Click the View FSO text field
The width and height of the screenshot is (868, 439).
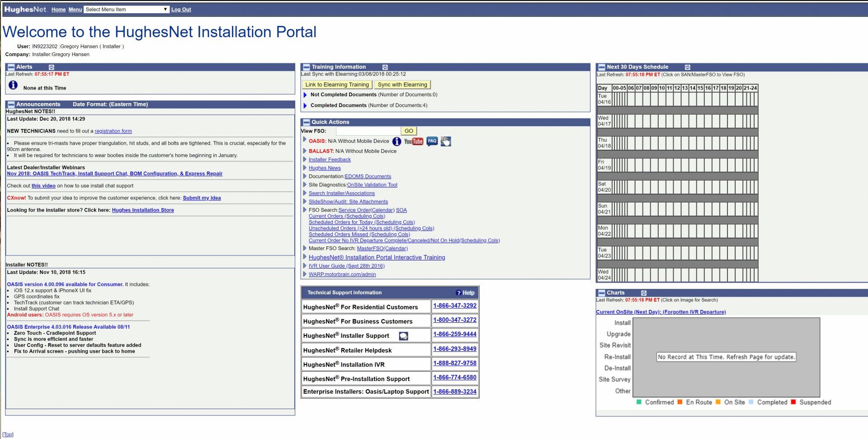(368, 131)
